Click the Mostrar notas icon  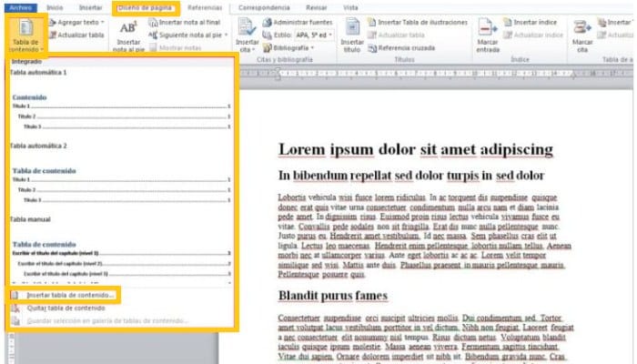[x=153, y=48]
